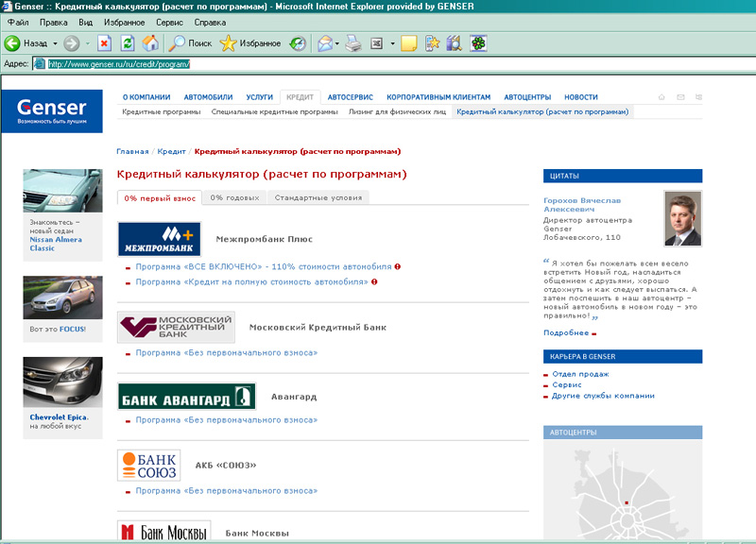This screenshot has height=544, width=756.
Task: Click the Mail envelope toolbar icon
Action: point(324,43)
